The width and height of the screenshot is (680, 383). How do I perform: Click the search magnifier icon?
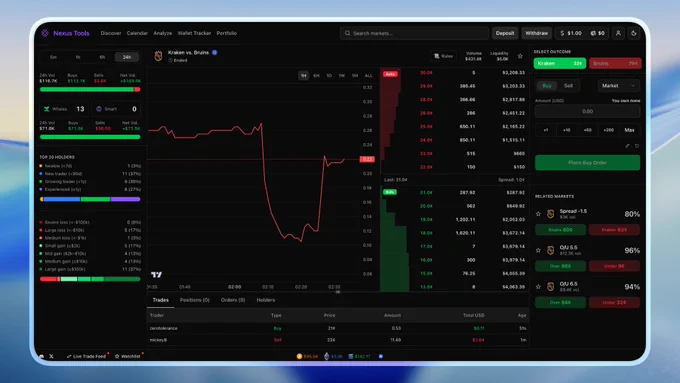coord(347,33)
